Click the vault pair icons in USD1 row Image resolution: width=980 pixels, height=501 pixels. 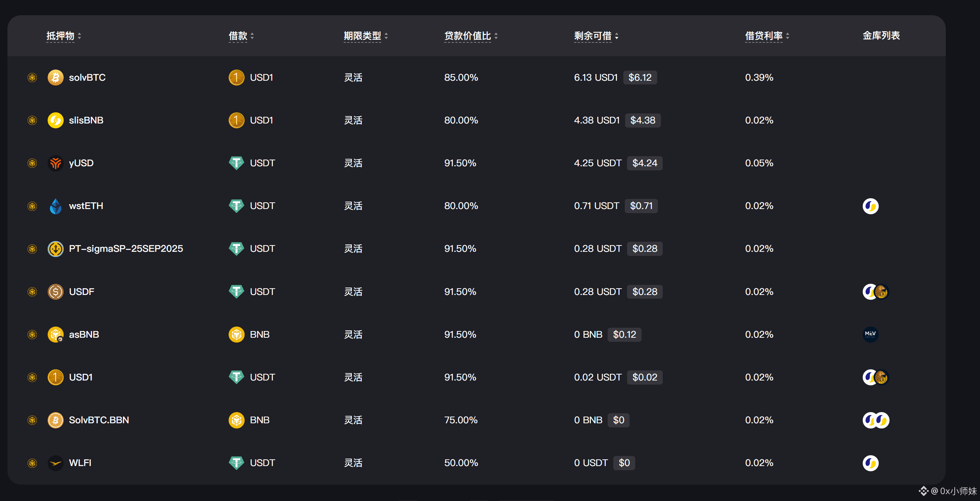point(875,378)
